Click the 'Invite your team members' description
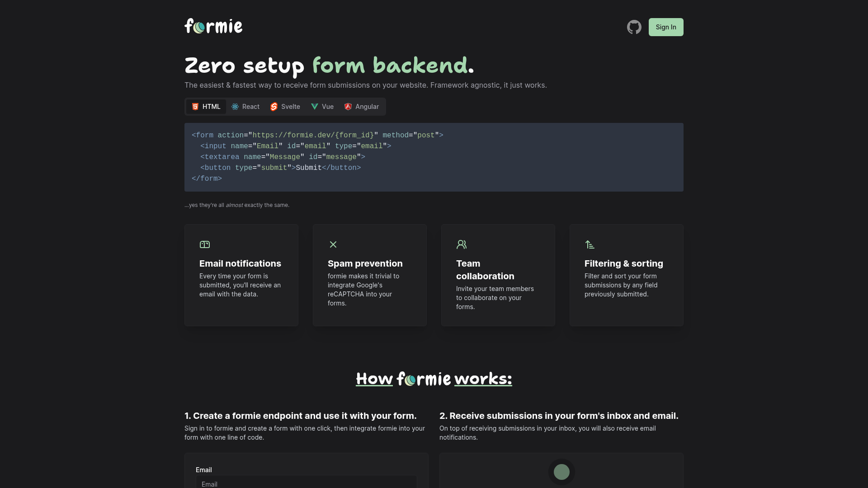 (495, 298)
